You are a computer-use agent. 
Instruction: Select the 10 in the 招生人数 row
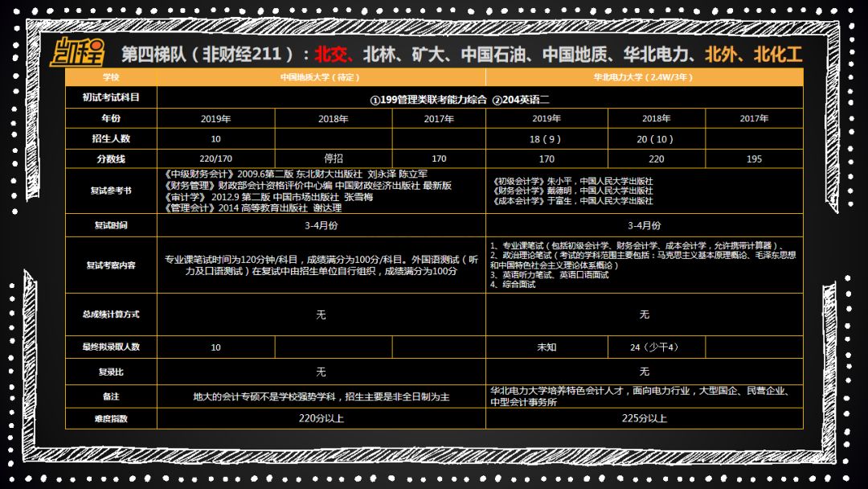click(216, 139)
